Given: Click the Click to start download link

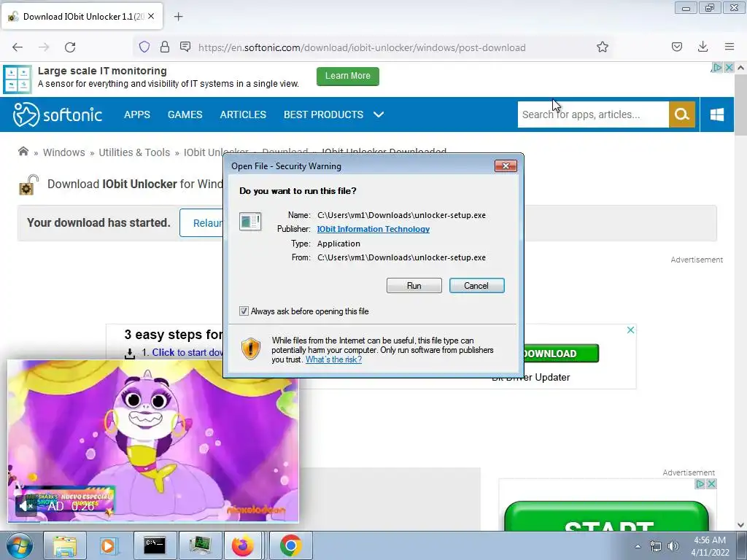Looking at the screenshot, I should 187,352.
